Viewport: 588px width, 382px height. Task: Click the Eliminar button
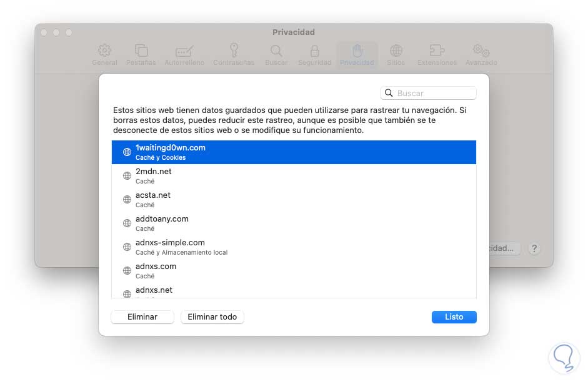click(142, 317)
